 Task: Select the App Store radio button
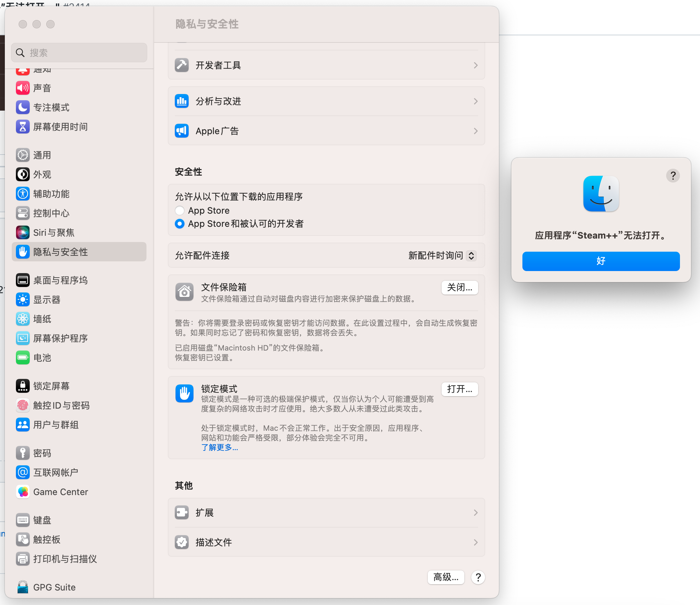coord(179,211)
